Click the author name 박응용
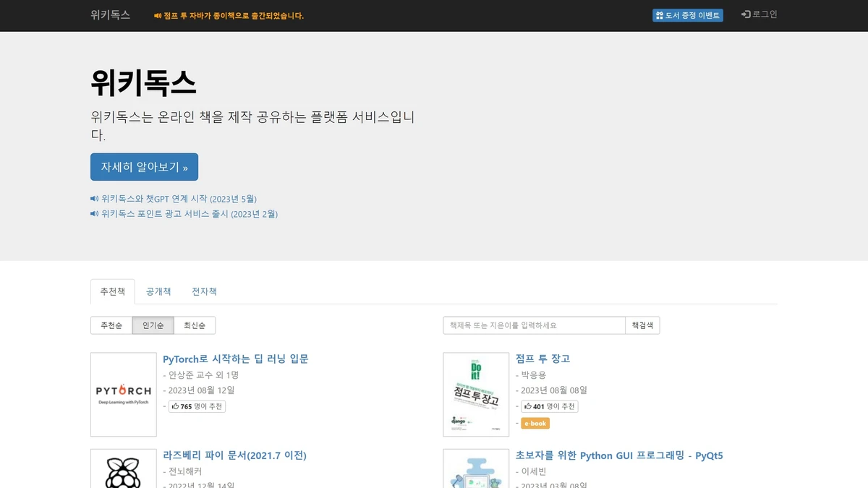 (x=533, y=374)
